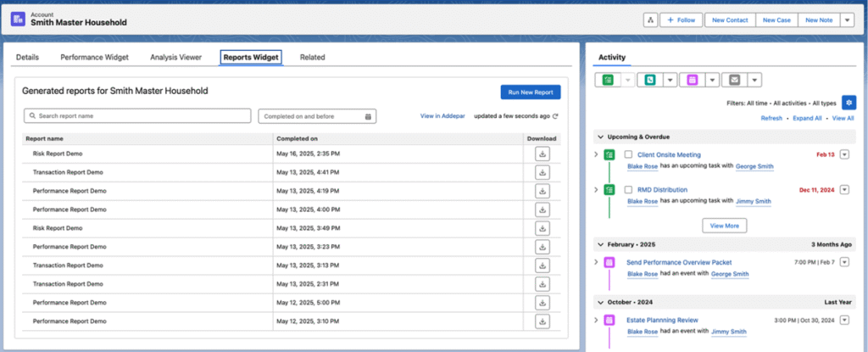Click the teal Log a Call icon
This screenshot has height=352, width=868.
tap(649, 80)
